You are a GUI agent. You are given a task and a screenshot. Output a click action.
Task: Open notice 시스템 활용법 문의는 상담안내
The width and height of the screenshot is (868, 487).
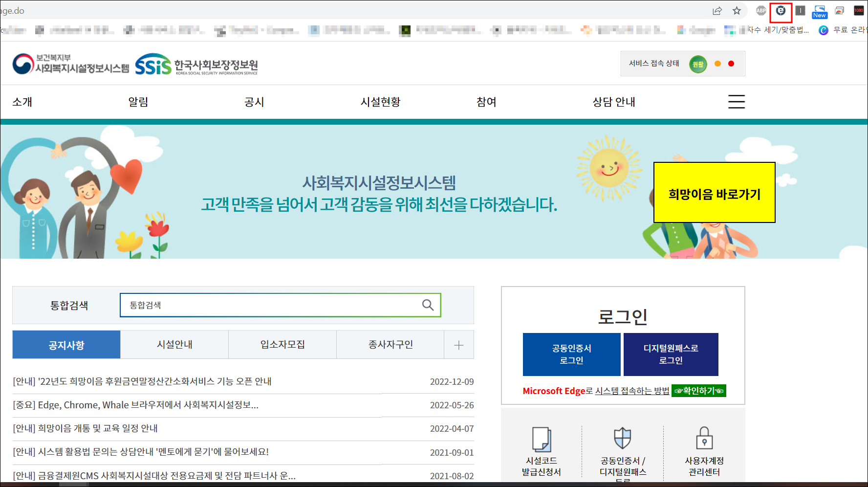pos(141,452)
